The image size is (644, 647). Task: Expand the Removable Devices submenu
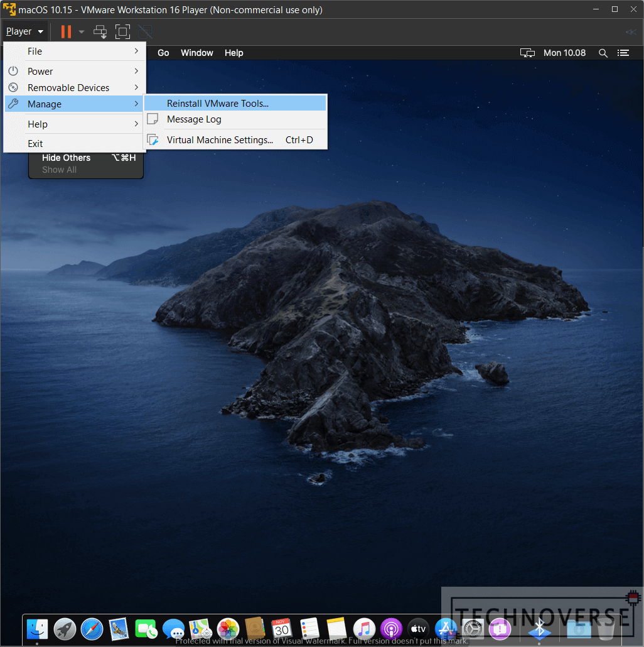click(x=75, y=87)
